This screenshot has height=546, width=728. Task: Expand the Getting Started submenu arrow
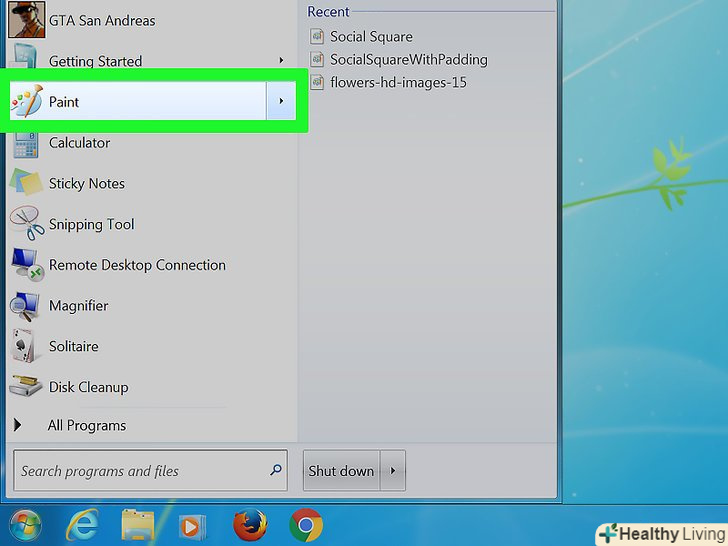tap(281, 60)
